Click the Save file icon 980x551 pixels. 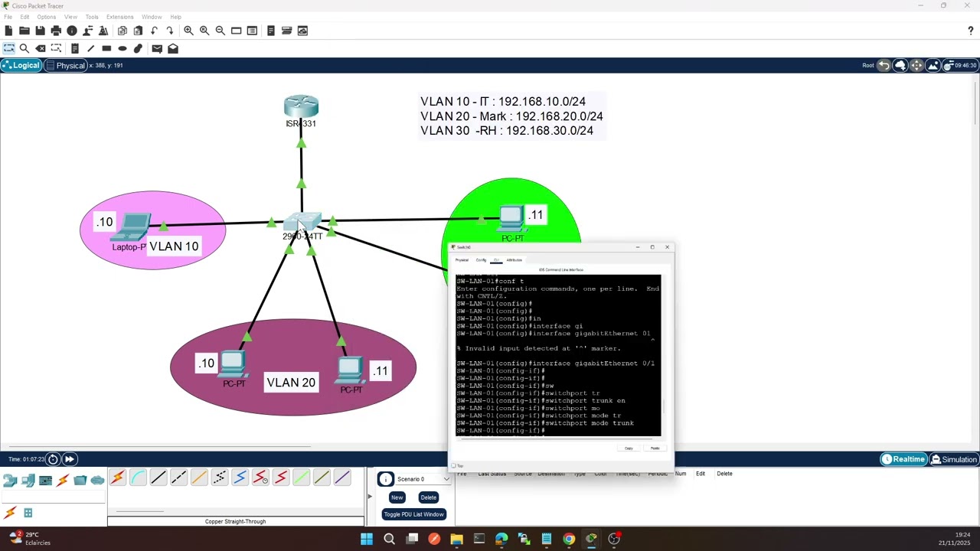tap(40, 31)
